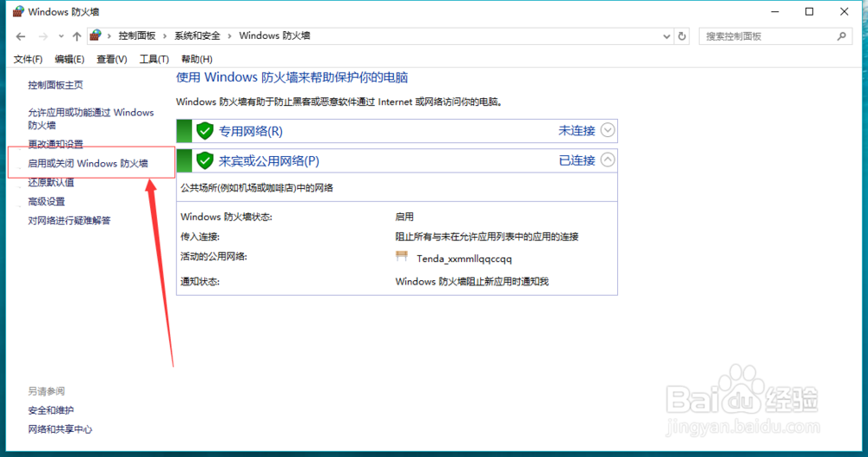Screen dimensions: 868x457
Task: Click the 来宾或公用网络(P) heading
Action: (269, 161)
